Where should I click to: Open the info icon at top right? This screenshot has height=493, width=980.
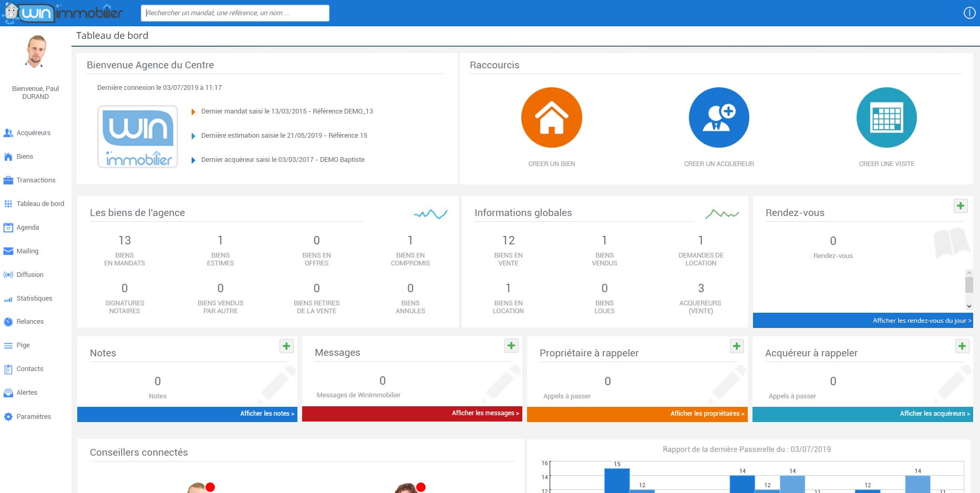[x=969, y=13]
